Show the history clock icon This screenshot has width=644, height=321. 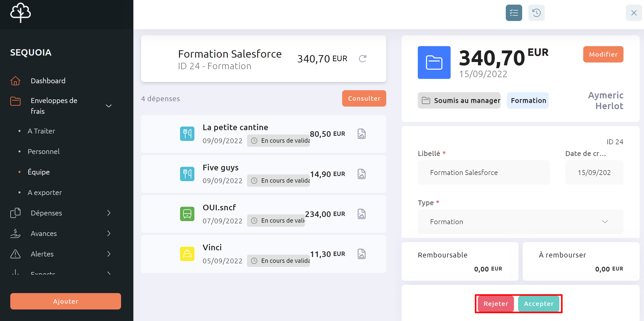pyautogui.click(x=536, y=13)
